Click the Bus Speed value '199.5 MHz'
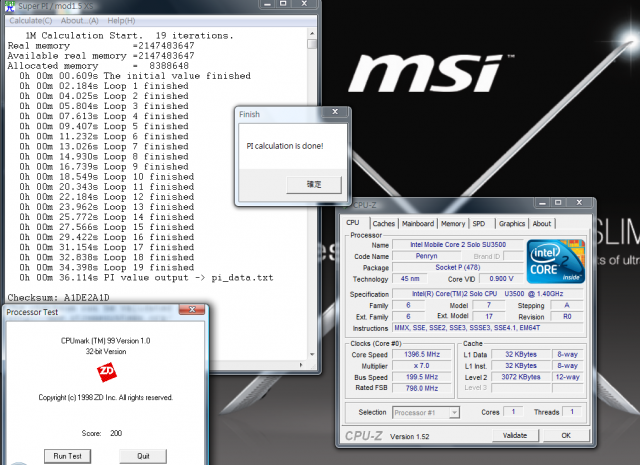This screenshot has width=640, height=465. 422,377
